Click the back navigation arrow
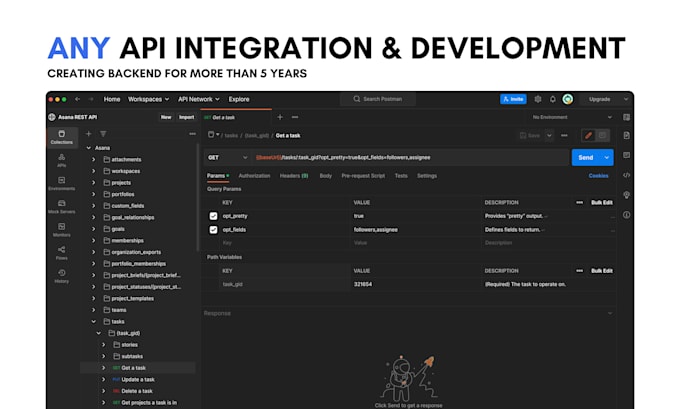The image size is (680, 409). 78,99
